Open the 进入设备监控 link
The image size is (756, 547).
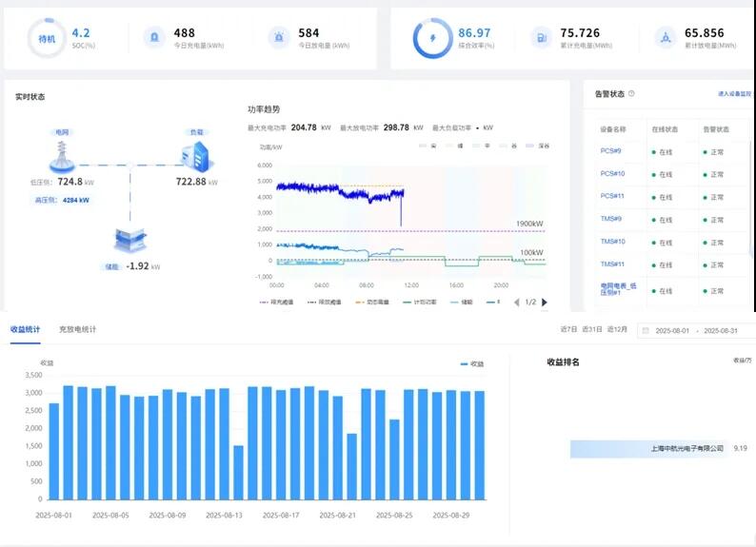coord(734,94)
